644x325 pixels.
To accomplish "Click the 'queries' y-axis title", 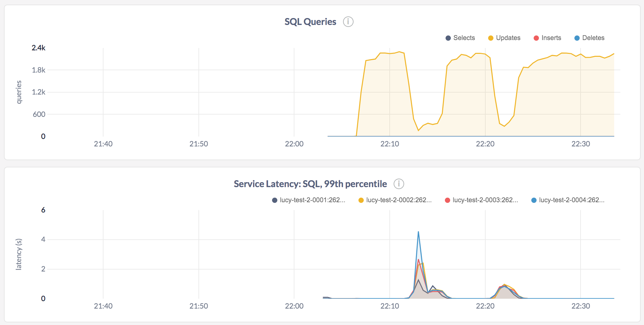I will (x=19, y=92).
